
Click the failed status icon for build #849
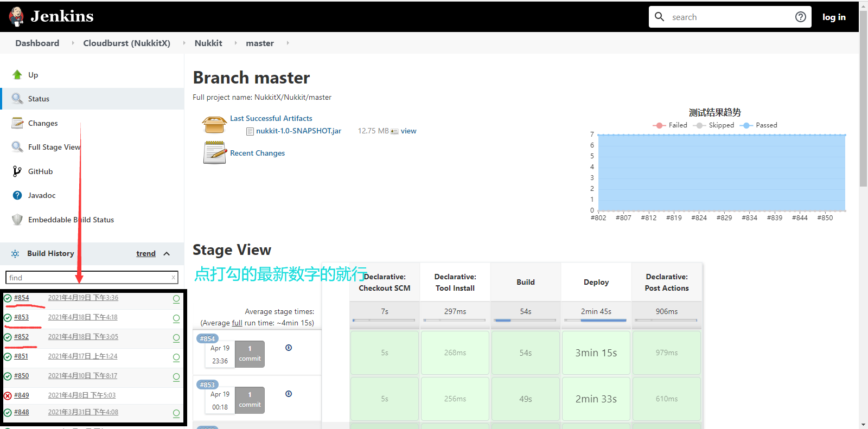pos(8,395)
